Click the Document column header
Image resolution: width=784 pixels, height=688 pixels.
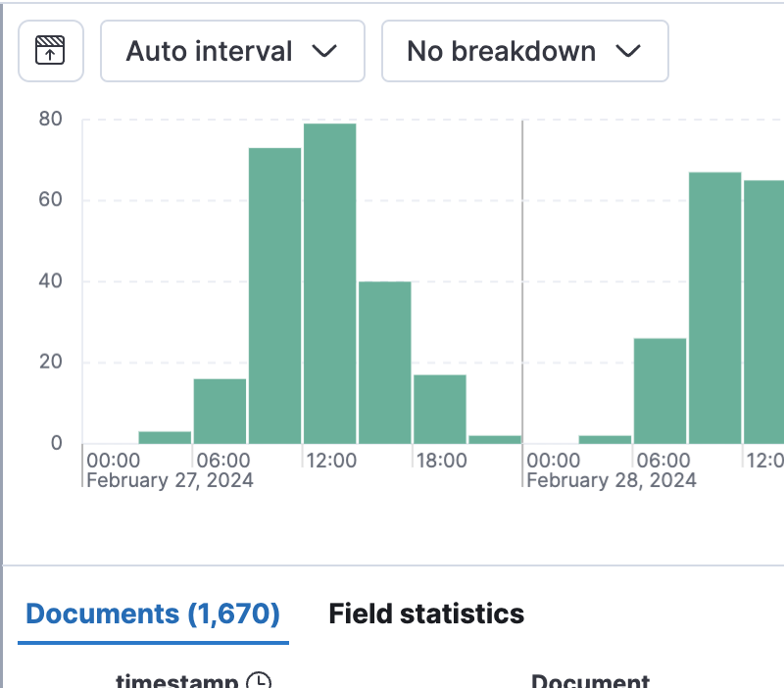click(590, 681)
